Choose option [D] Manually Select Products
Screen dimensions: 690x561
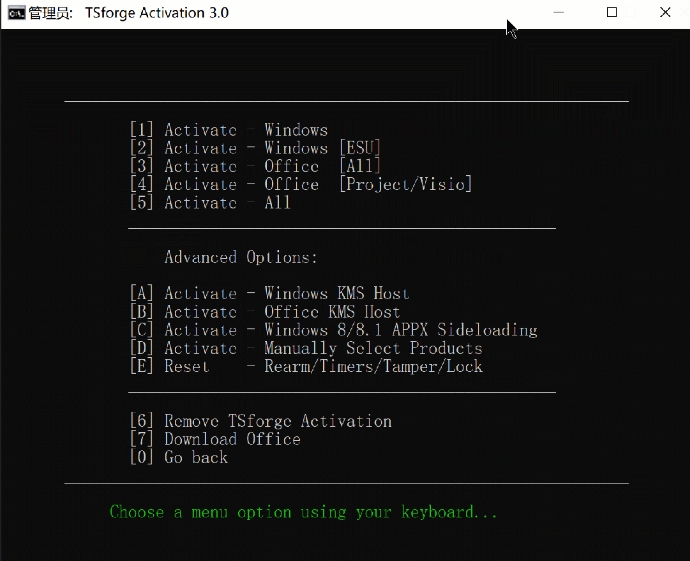tap(305, 348)
